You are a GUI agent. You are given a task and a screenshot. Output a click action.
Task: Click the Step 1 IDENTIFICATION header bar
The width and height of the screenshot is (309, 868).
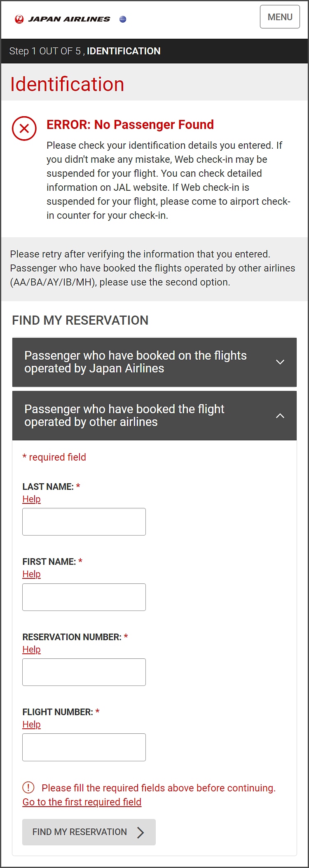154,51
